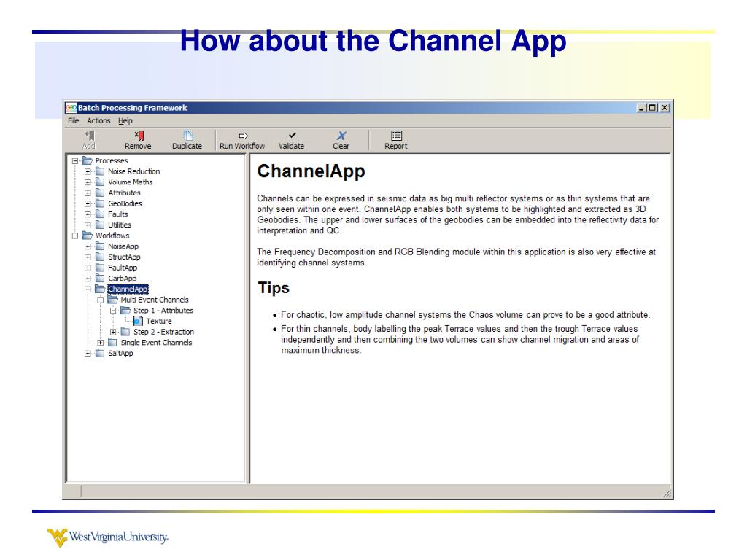Click the West Virginia University logo
747x560 pixels.
coord(108,537)
